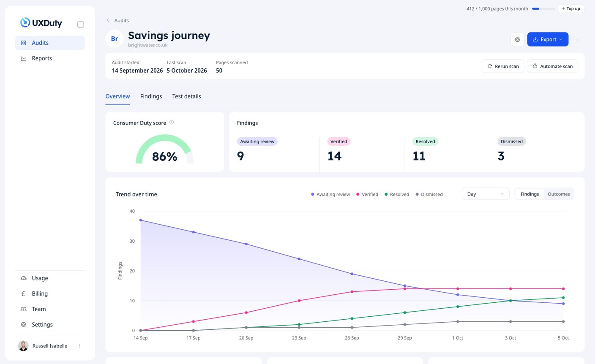This screenshot has height=364, width=595.
Task: Go back using the Audits breadcrumb arrow
Action: (108, 20)
